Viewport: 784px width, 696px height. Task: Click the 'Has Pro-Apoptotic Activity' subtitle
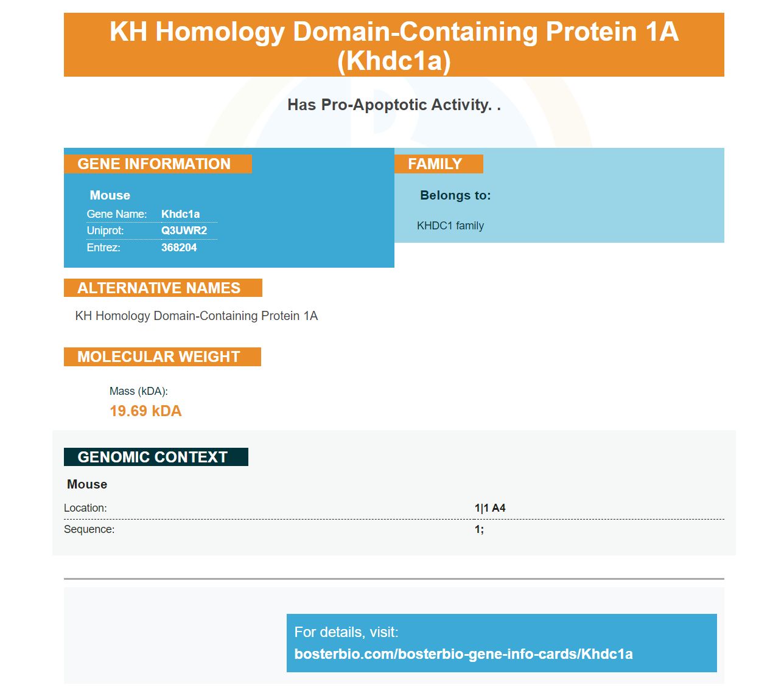(x=394, y=105)
